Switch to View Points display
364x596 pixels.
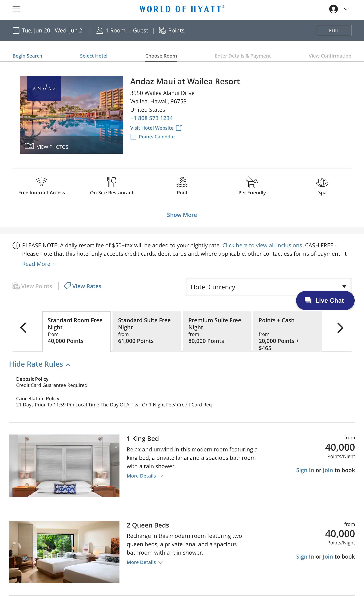pos(32,286)
